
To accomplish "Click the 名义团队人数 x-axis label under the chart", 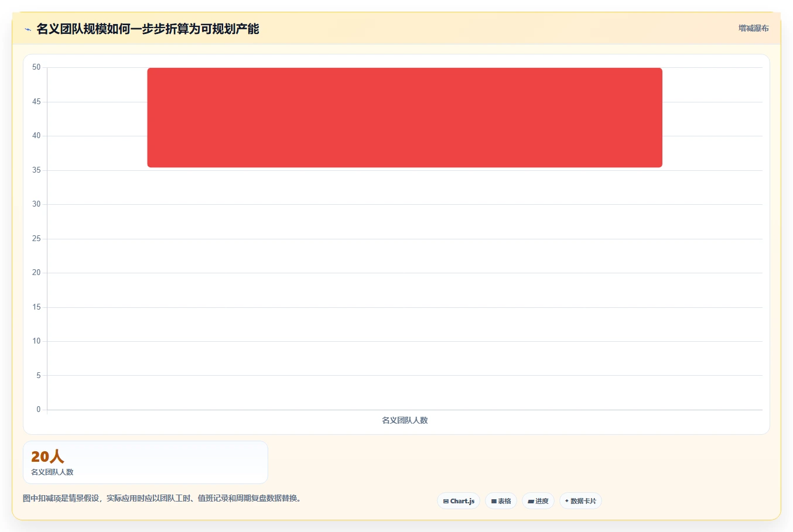I will (x=405, y=420).
